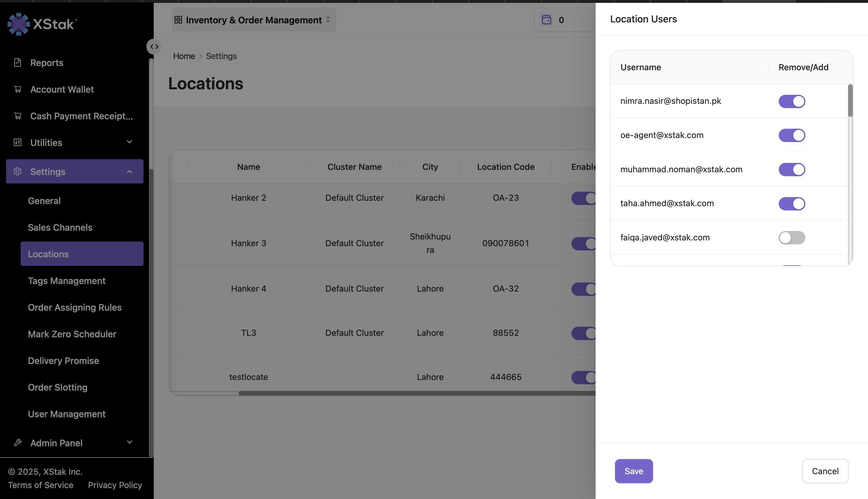Open Tags Management settings page
This screenshot has height=499, width=868.
67,281
